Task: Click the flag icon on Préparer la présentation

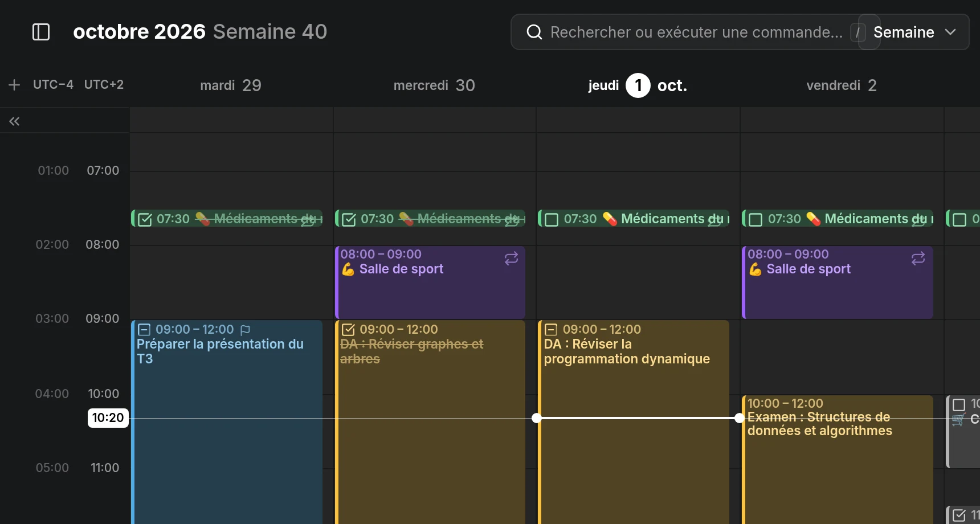Action: 246,330
